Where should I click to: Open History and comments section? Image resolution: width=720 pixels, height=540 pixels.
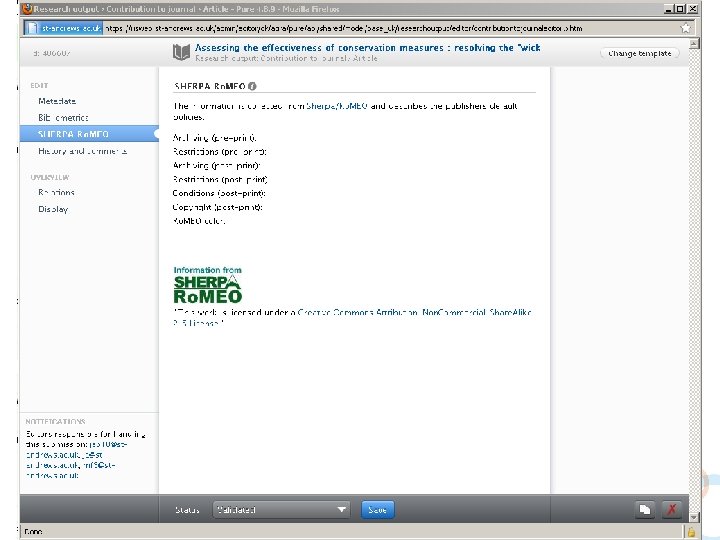pos(83,151)
